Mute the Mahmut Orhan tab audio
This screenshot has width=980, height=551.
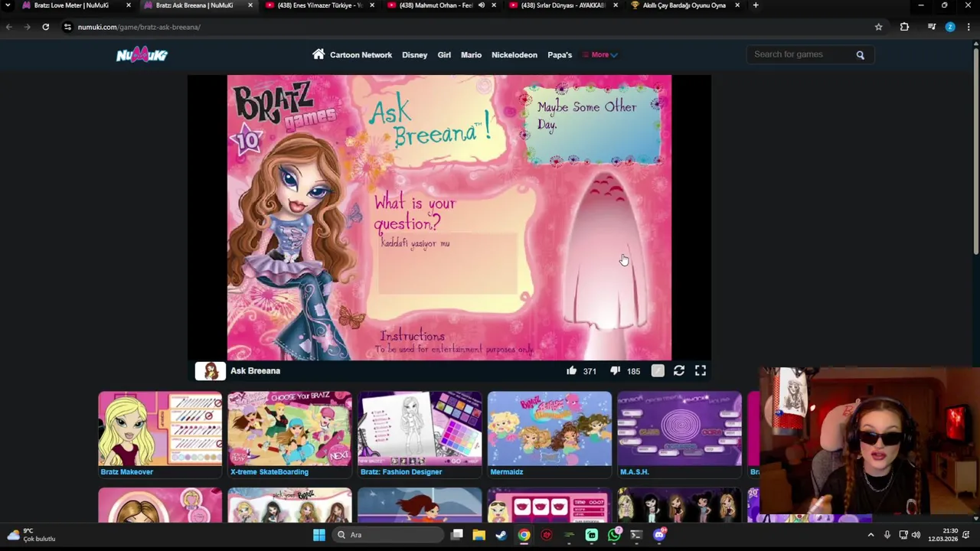tap(482, 5)
